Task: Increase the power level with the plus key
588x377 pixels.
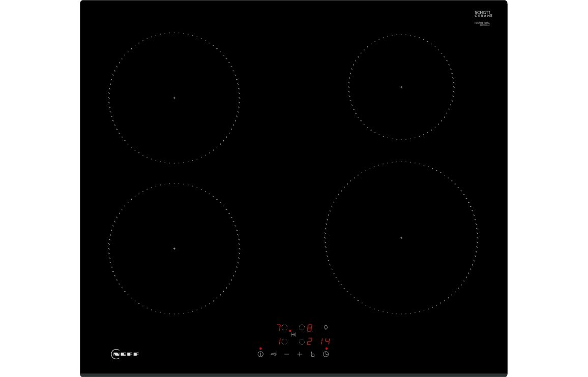Action: tap(300, 354)
